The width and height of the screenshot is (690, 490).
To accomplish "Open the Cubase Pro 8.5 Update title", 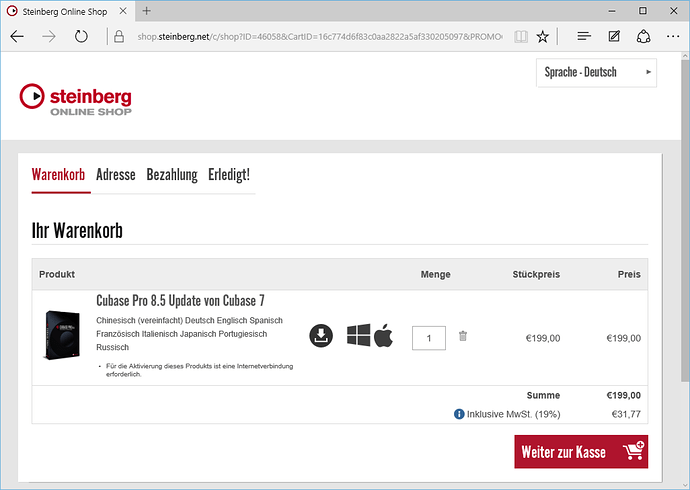I will click(x=180, y=301).
